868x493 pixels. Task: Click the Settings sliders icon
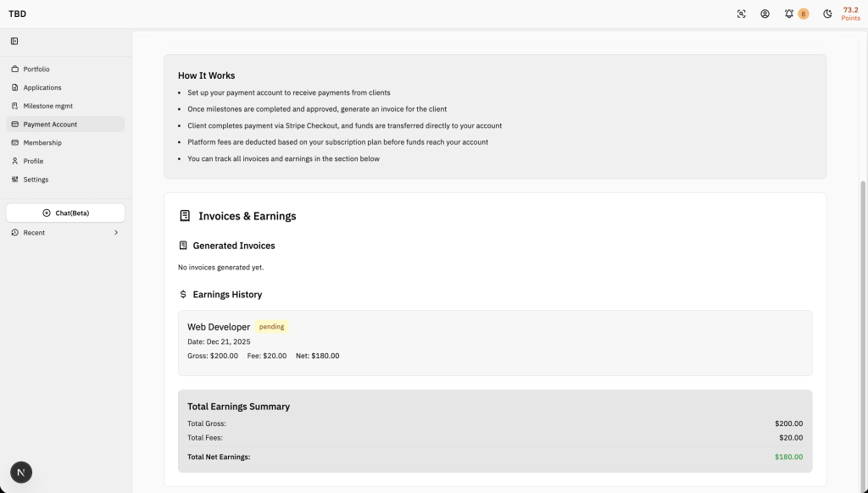[x=15, y=180]
